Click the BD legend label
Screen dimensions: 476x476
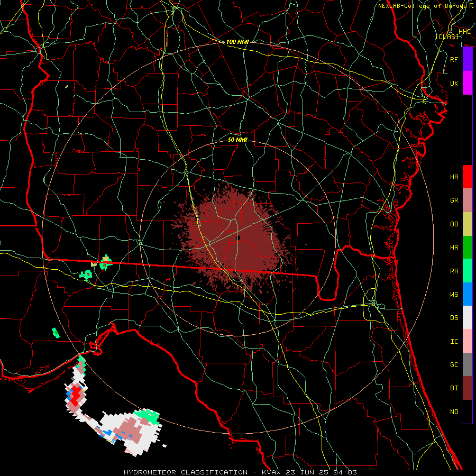tap(454, 224)
